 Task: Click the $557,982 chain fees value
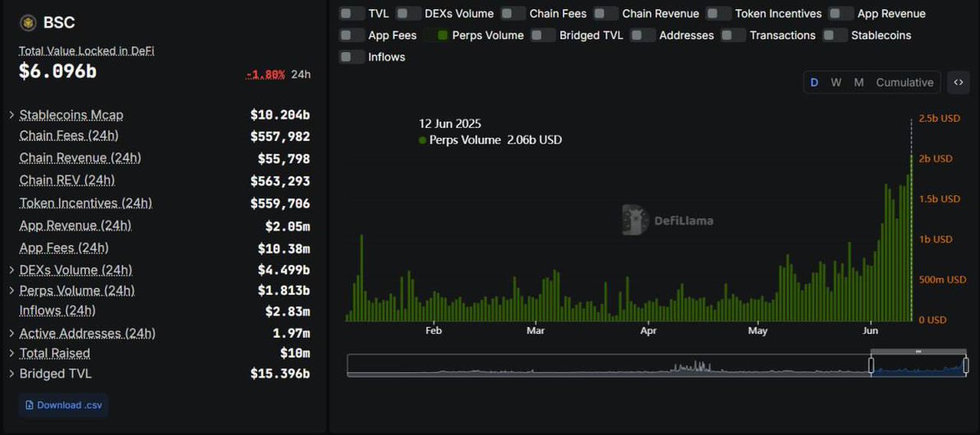[x=280, y=137]
